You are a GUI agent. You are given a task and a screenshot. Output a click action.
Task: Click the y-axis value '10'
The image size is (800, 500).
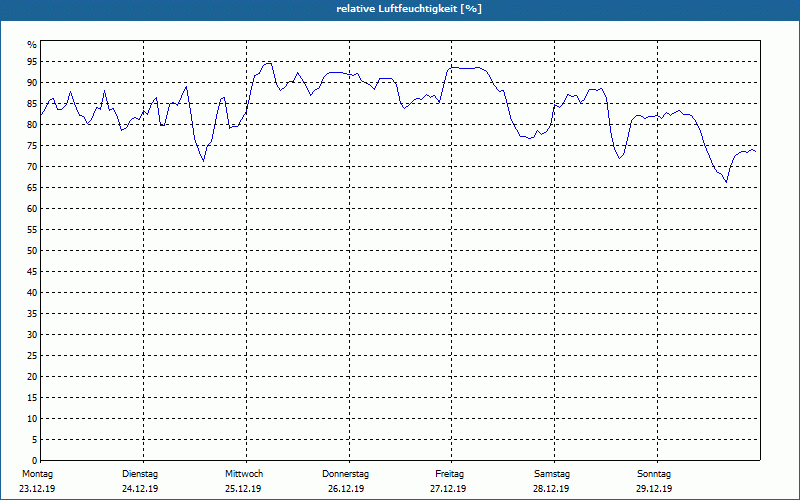32,419
